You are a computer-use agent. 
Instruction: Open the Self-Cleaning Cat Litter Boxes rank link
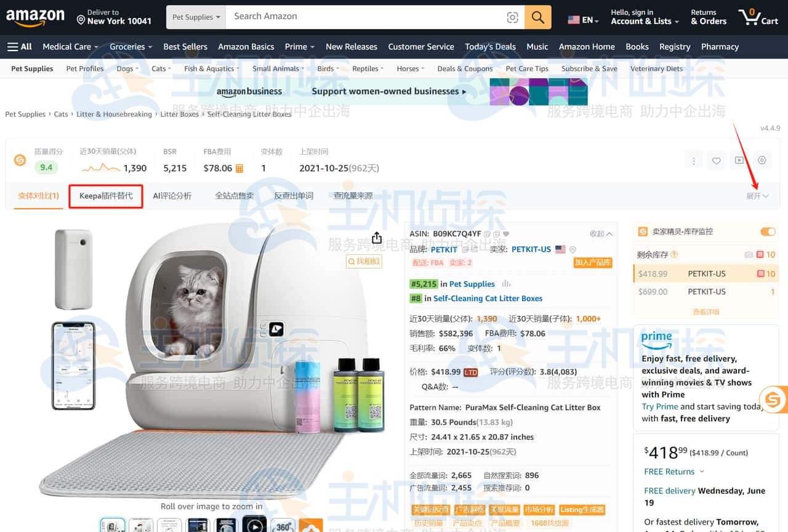click(x=488, y=299)
